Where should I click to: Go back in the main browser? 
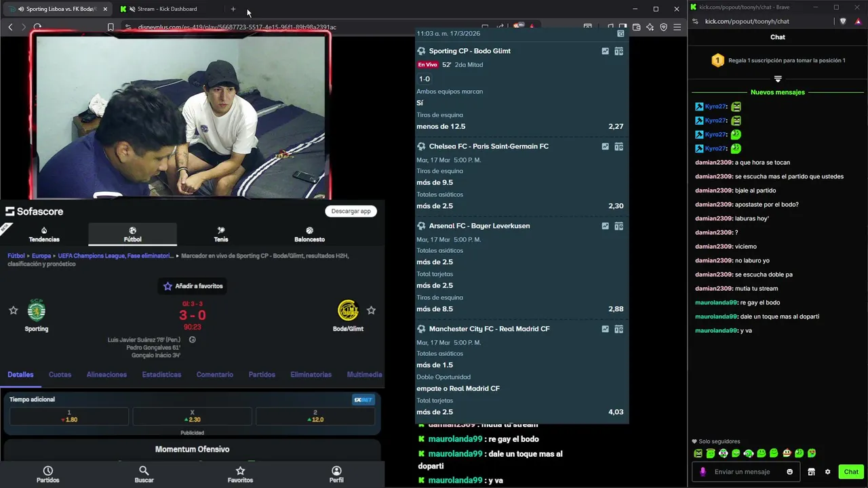coord(10,27)
